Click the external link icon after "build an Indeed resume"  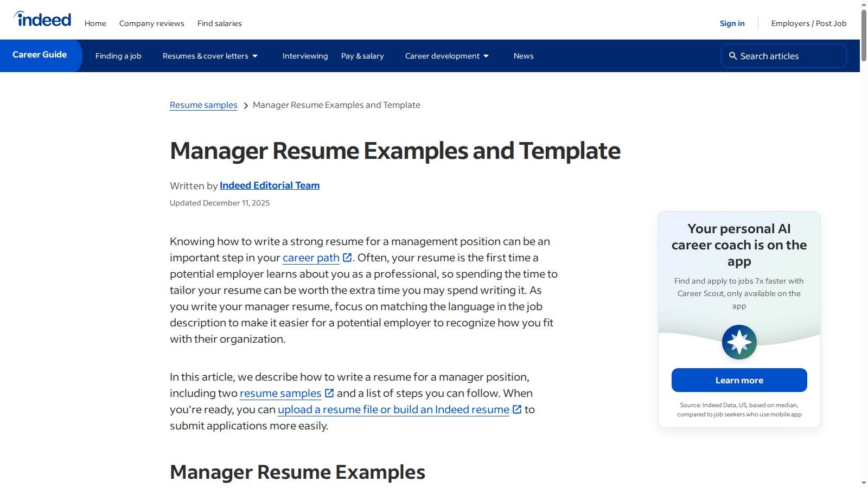tap(515, 409)
